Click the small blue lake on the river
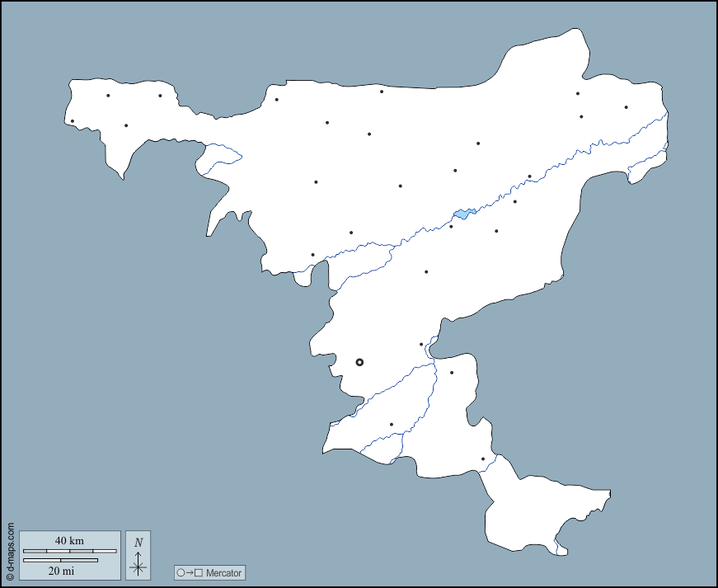This screenshot has height=588, width=718. tap(462, 214)
